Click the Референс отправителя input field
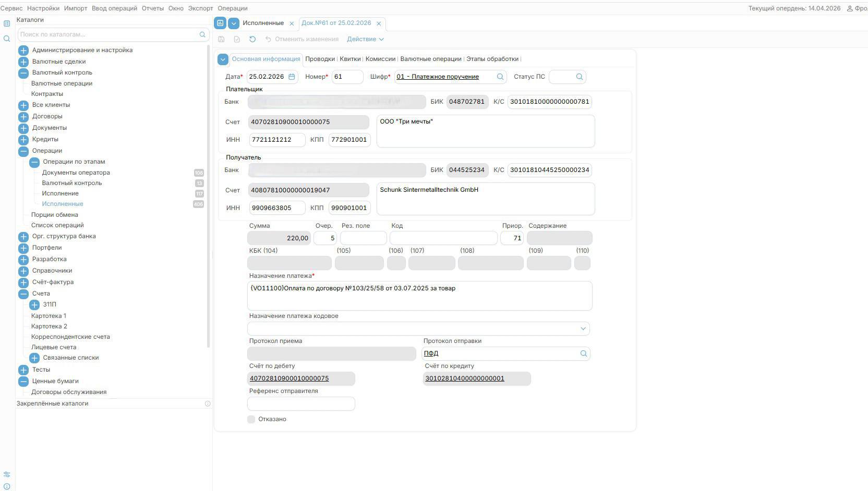 pyautogui.click(x=301, y=403)
